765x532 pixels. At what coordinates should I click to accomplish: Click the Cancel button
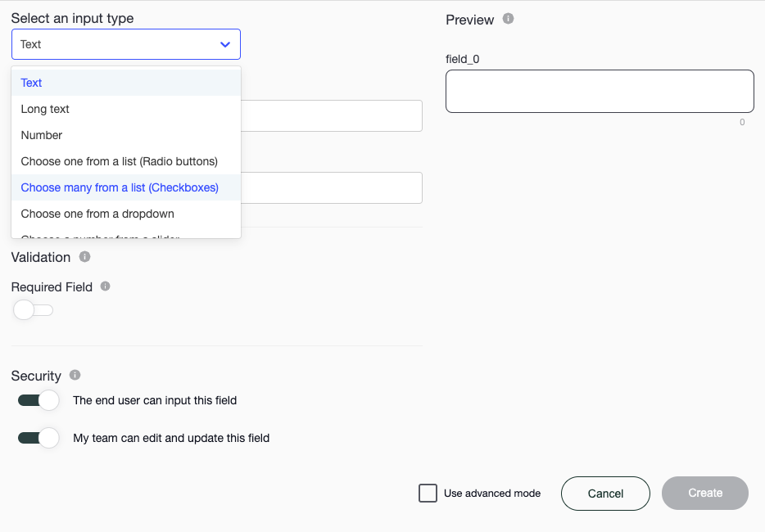pyautogui.click(x=605, y=494)
